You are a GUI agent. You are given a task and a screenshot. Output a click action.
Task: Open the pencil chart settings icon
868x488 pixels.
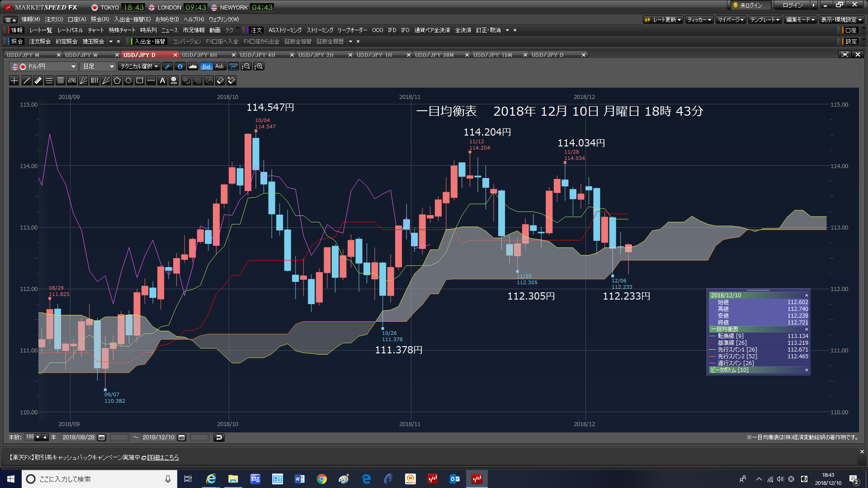coord(168,66)
